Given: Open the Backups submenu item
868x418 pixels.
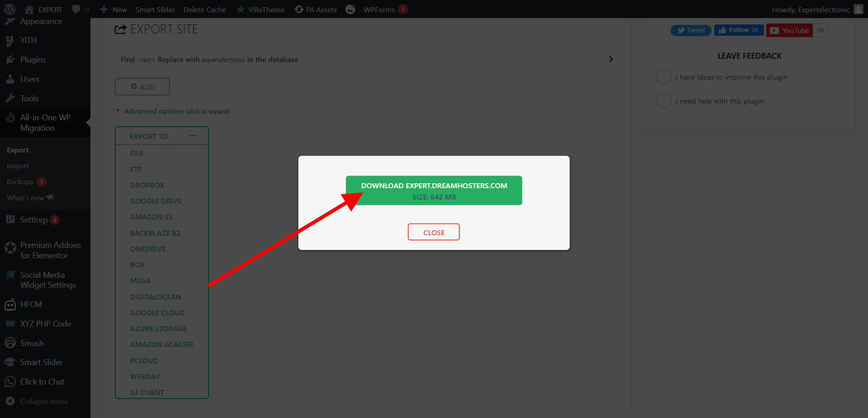Looking at the screenshot, I should [x=20, y=182].
